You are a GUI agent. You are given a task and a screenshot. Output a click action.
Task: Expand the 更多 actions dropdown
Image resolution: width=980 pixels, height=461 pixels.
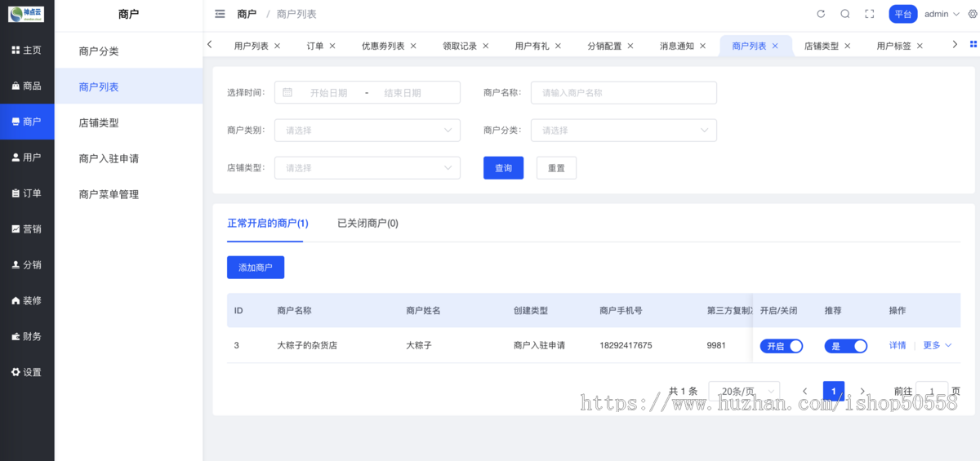[938, 346]
